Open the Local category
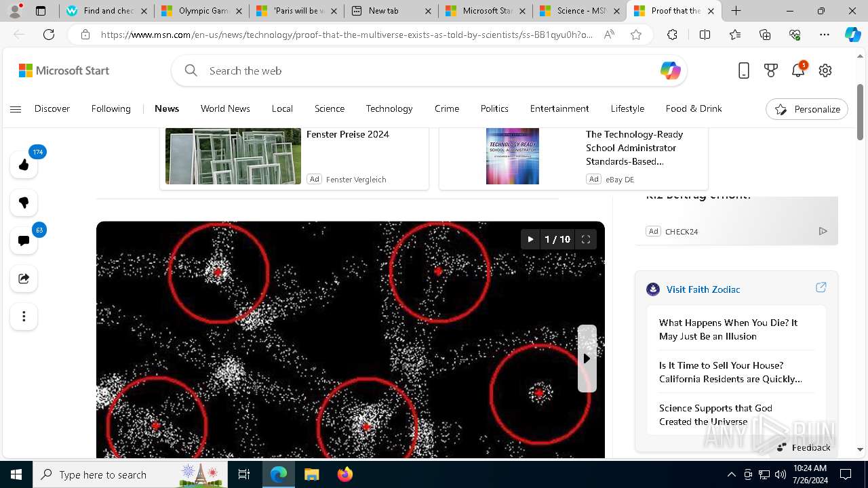The width and height of the screenshot is (868, 488). tap(282, 108)
